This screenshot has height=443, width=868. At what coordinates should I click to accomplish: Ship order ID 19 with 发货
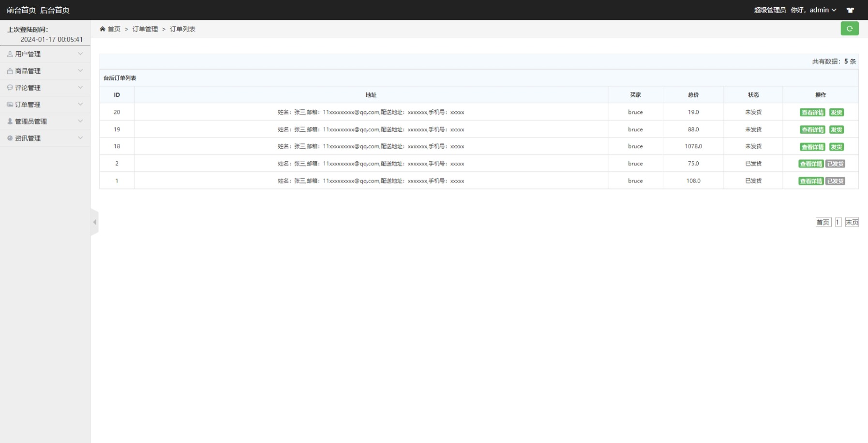837,130
